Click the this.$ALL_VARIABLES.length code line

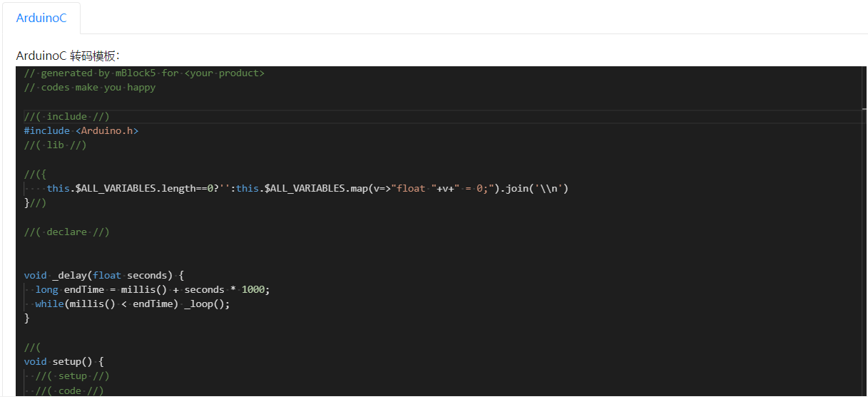coord(307,188)
